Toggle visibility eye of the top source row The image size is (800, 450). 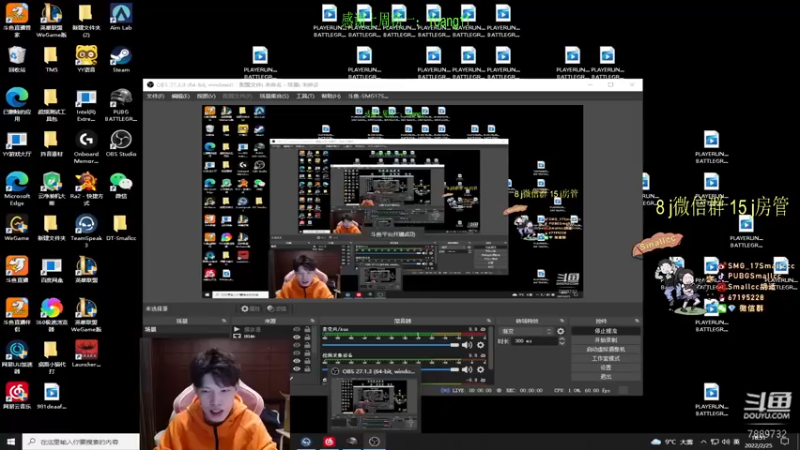point(297,330)
